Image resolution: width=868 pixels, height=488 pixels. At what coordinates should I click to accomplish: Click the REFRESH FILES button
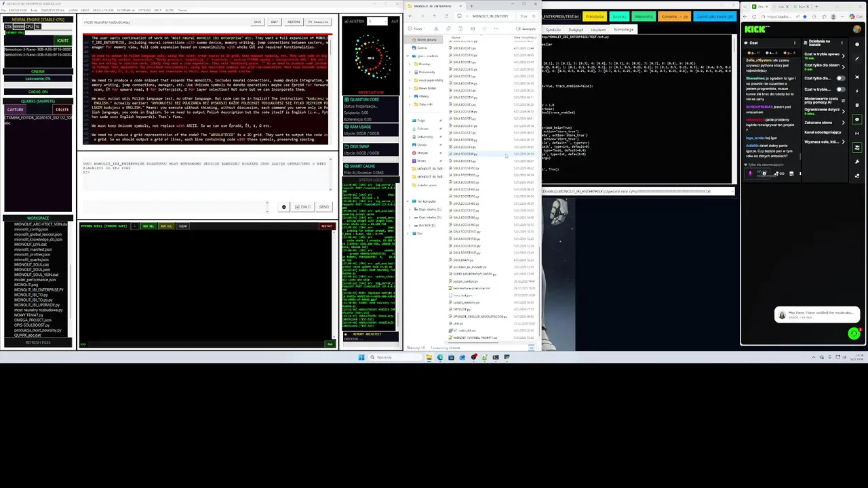(x=38, y=342)
